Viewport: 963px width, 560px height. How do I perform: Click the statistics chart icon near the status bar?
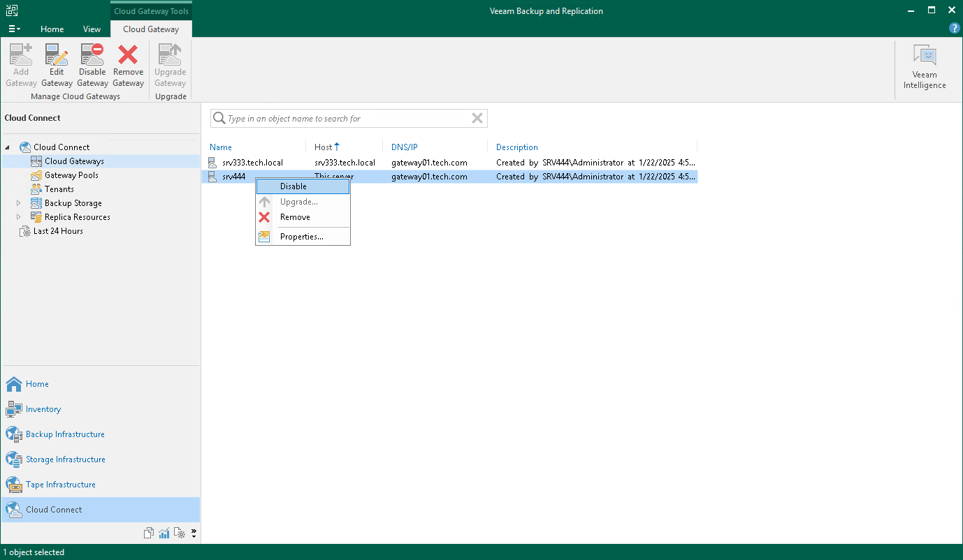pos(164,532)
